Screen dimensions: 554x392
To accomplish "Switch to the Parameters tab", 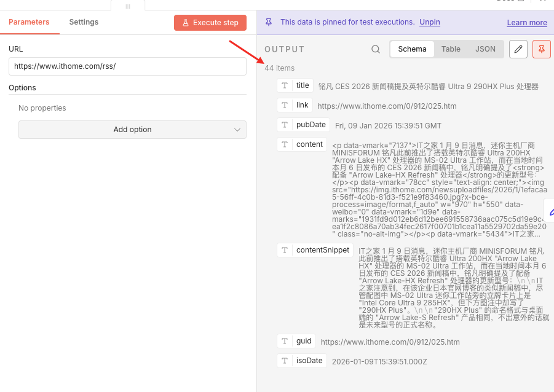I will coord(29,22).
